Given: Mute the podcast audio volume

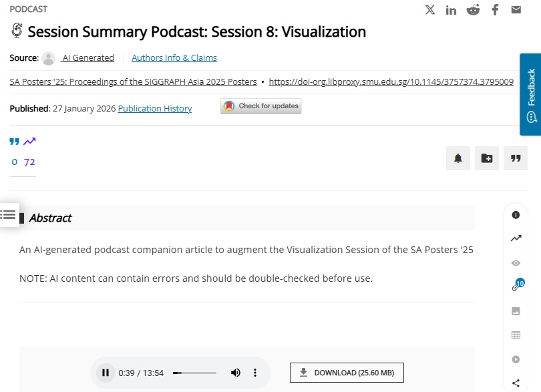Looking at the screenshot, I should pyautogui.click(x=235, y=373).
